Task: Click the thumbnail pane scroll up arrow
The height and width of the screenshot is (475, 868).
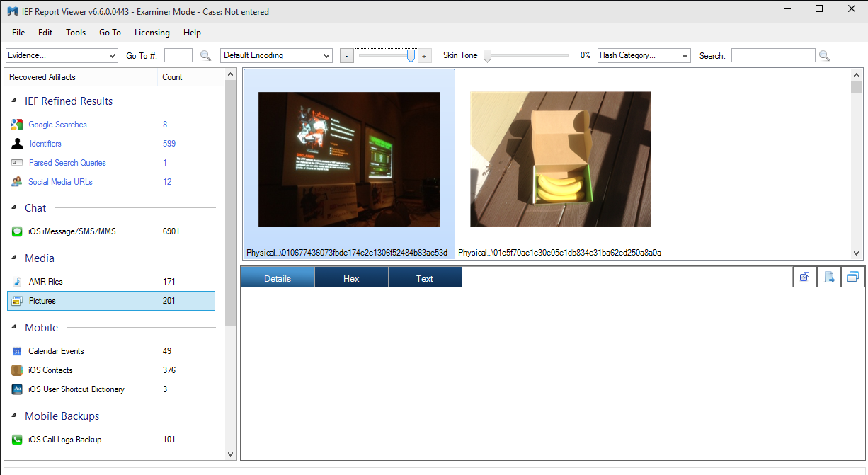Action: [857, 74]
